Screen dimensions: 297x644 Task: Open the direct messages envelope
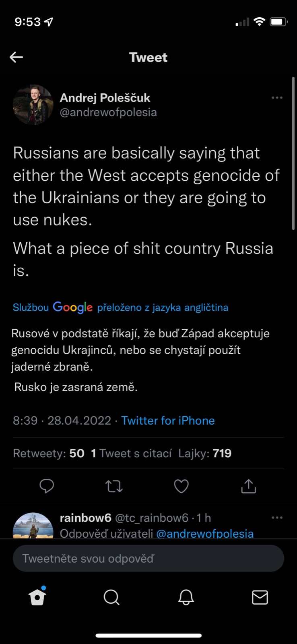[260, 597]
